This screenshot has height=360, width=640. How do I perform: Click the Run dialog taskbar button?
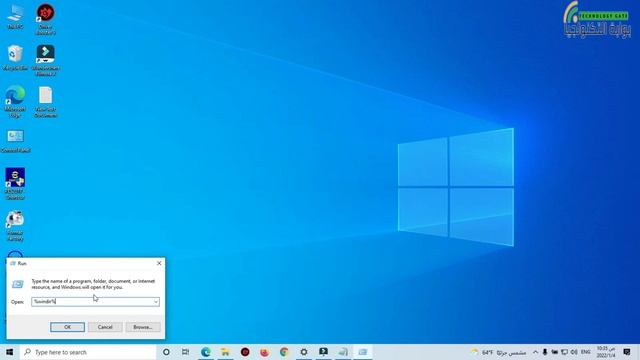362,352
